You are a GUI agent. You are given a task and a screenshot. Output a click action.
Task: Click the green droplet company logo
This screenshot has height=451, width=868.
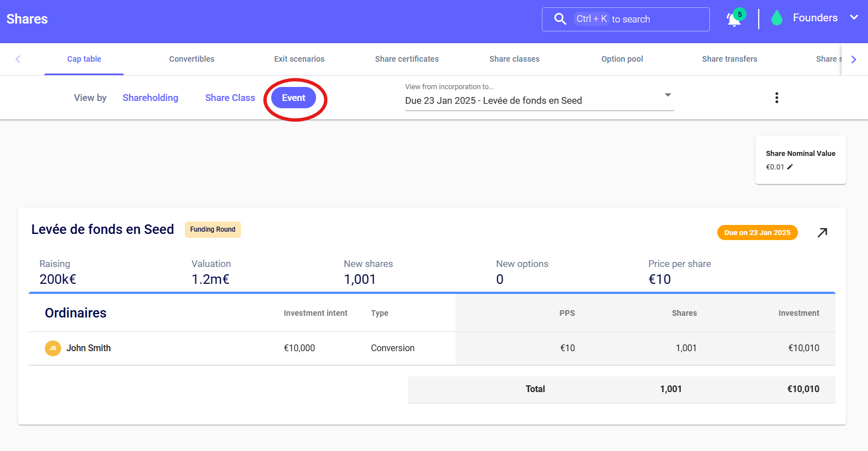pyautogui.click(x=777, y=19)
